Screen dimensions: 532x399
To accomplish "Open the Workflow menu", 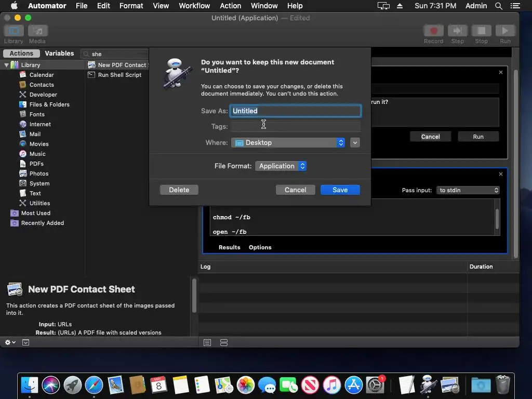I will click(194, 6).
